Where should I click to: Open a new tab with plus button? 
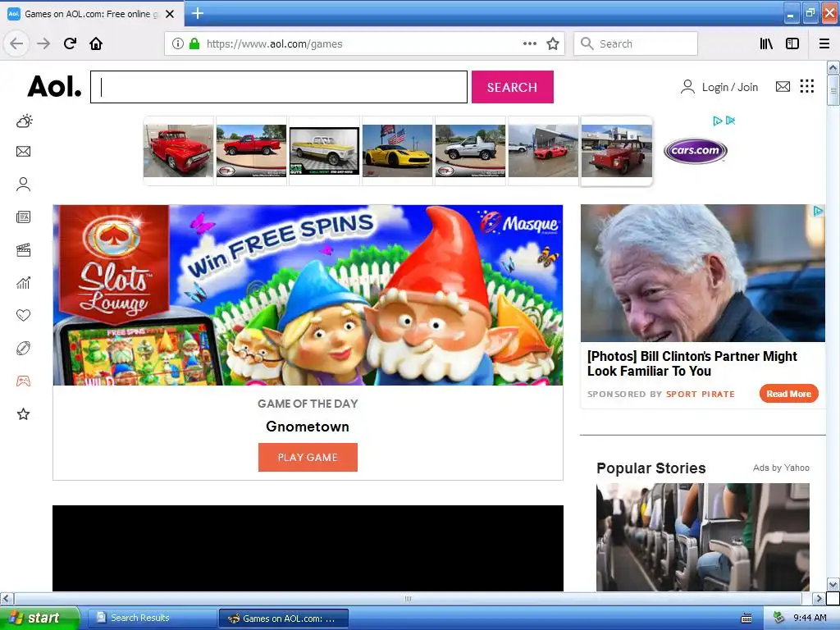(198, 13)
